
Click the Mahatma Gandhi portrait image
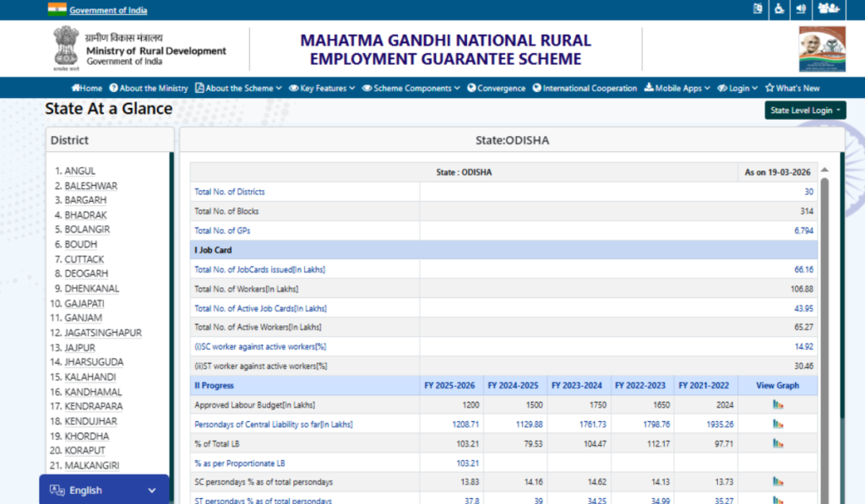coord(824,49)
